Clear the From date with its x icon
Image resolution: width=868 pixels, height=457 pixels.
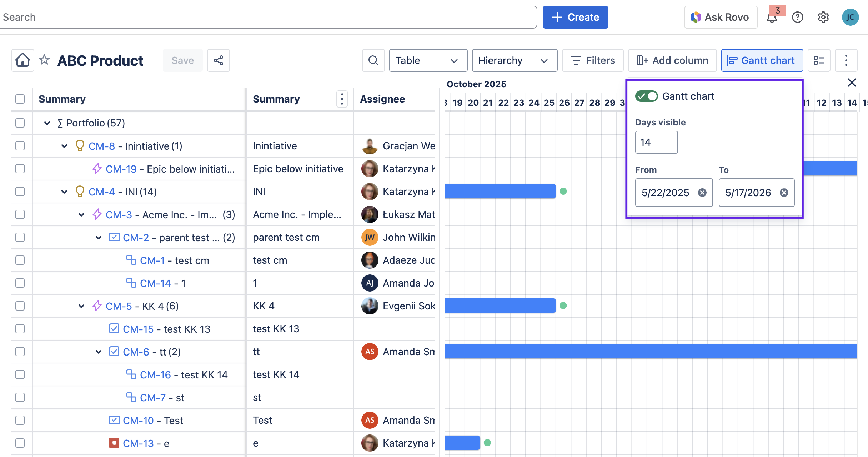(x=702, y=193)
